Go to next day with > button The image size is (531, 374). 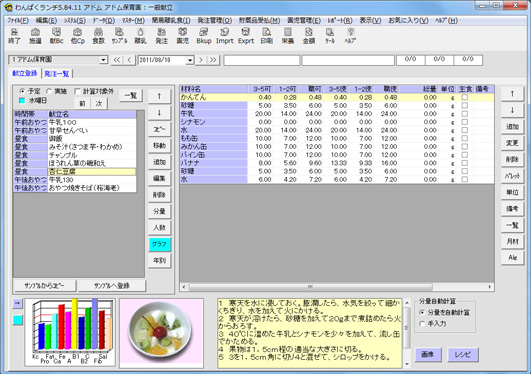pos(201,60)
